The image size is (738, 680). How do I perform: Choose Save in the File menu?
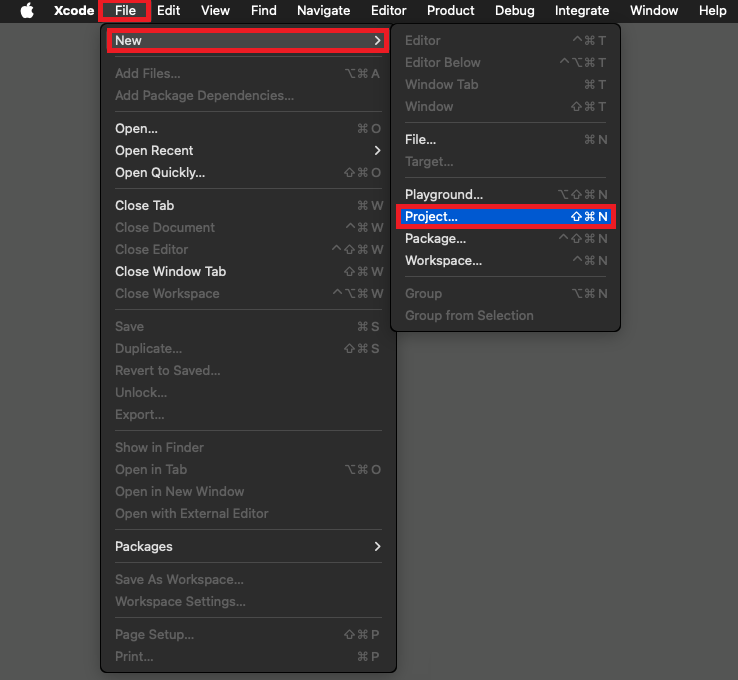pyautogui.click(x=248, y=327)
